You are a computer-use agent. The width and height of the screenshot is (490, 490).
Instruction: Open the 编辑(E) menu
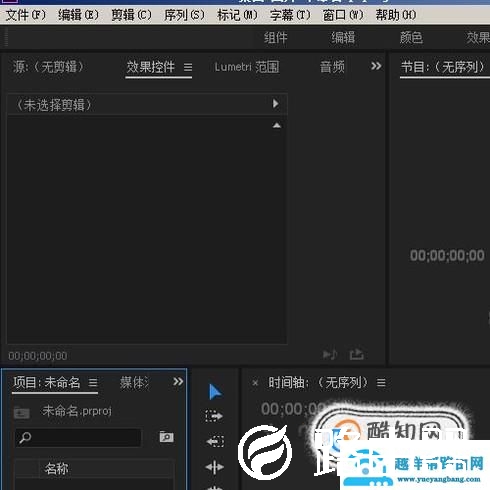tap(78, 15)
